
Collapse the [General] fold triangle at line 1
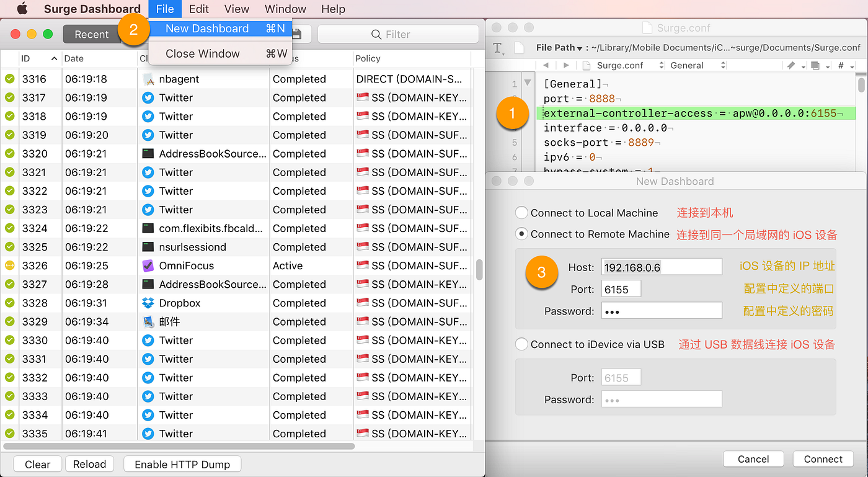coord(528,82)
